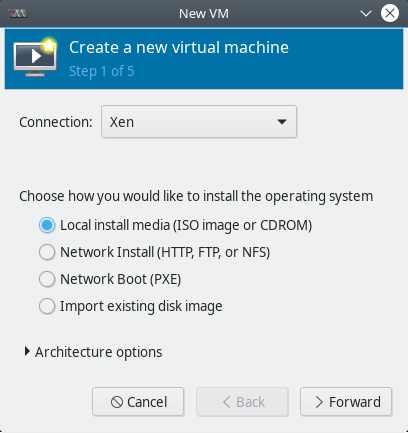
Task: Click the Virtual Machine Manager logo in title bar
Action: (x=18, y=14)
